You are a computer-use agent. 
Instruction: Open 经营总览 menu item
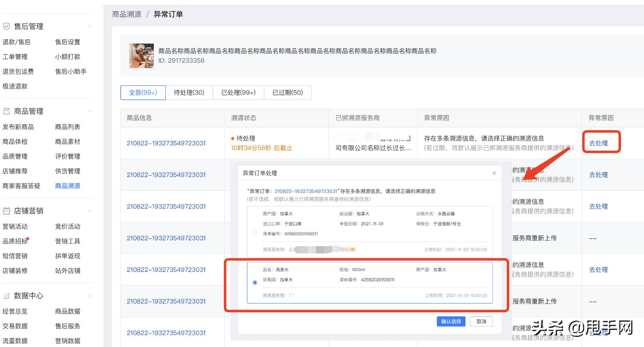click(15, 311)
